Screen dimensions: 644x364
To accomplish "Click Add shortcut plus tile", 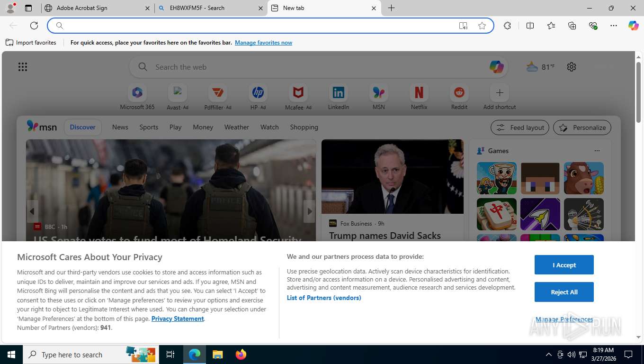I will click(500, 97).
